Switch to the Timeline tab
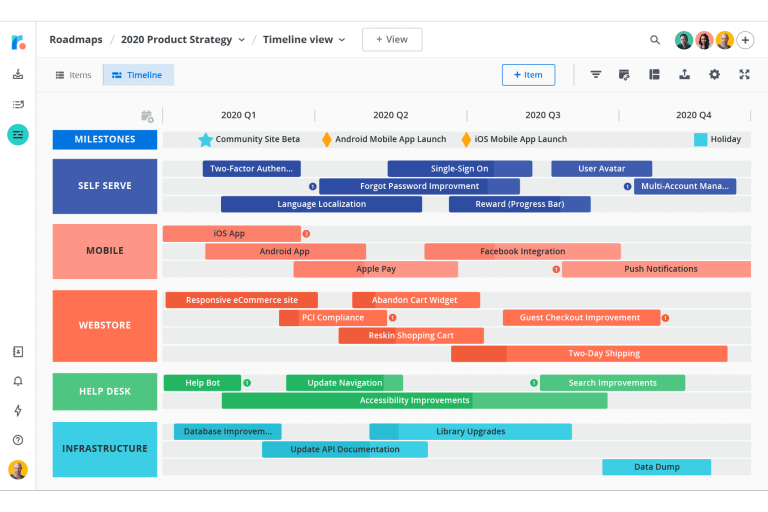Viewport: 768px width, 512px height. click(x=138, y=75)
